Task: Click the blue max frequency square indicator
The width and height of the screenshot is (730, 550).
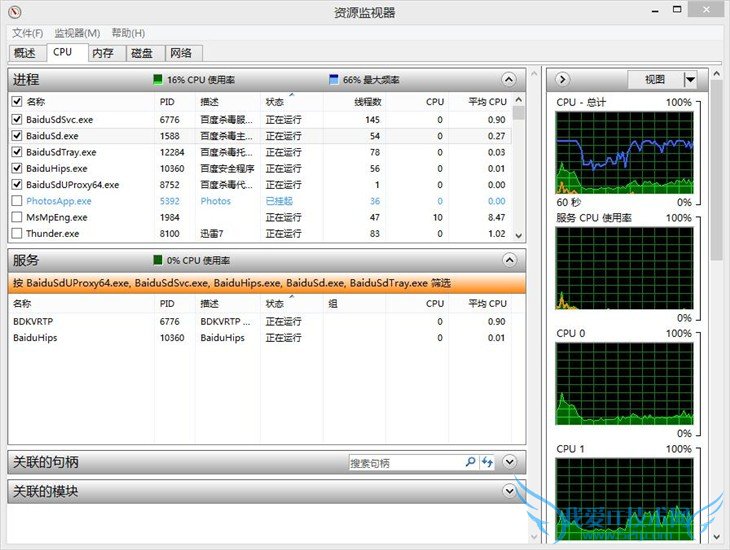Action: [333, 79]
